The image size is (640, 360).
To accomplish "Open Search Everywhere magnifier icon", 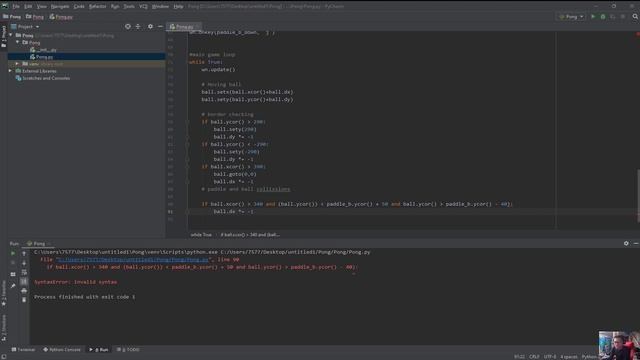I will pos(635,17).
